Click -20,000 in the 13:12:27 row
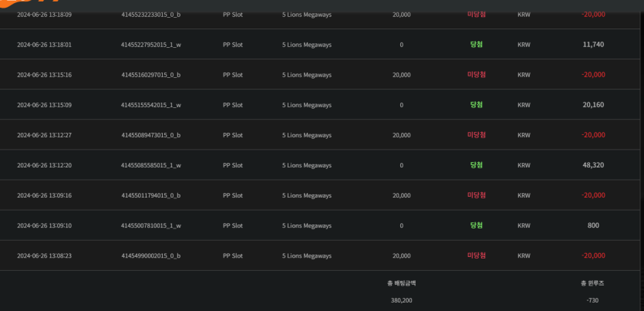Image resolution: width=644 pixels, height=311 pixels. pyautogui.click(x=593, y=135)
